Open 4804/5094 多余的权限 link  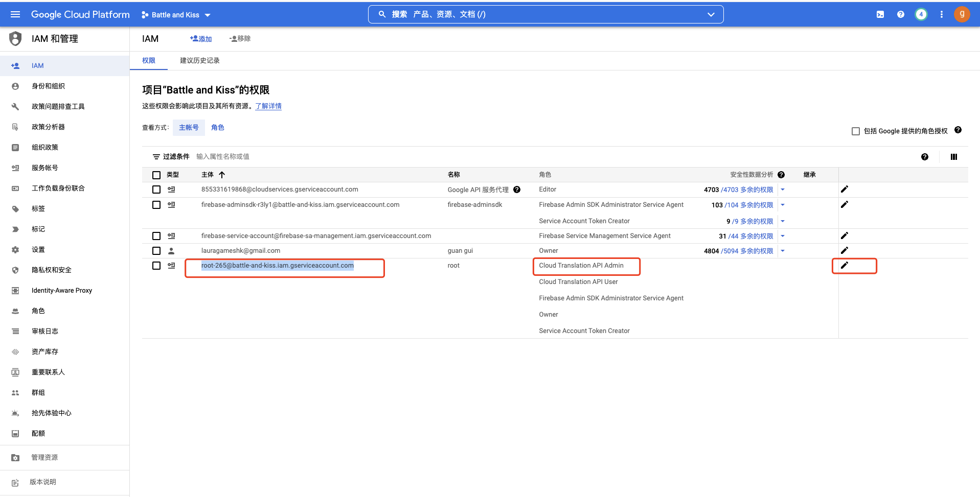coord(747,251)
